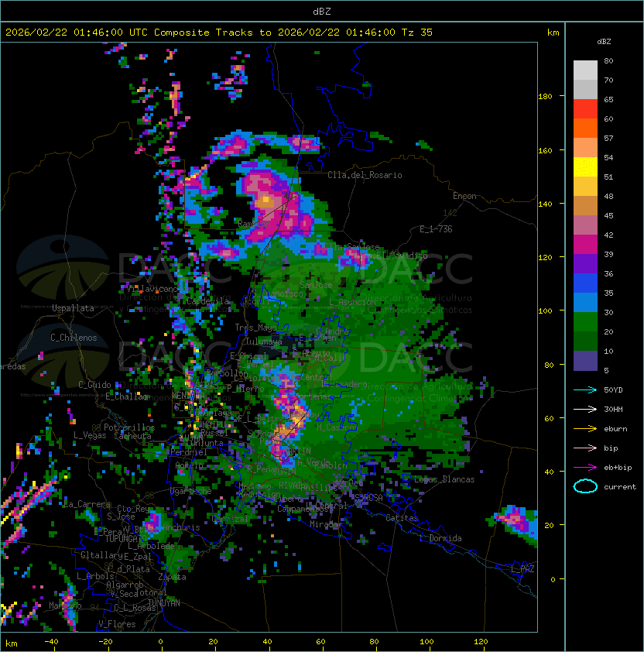This screenshot has height=652, width=644.
Task: Click the 'dBZ' heading above the color scale
Action: (604, 42)
